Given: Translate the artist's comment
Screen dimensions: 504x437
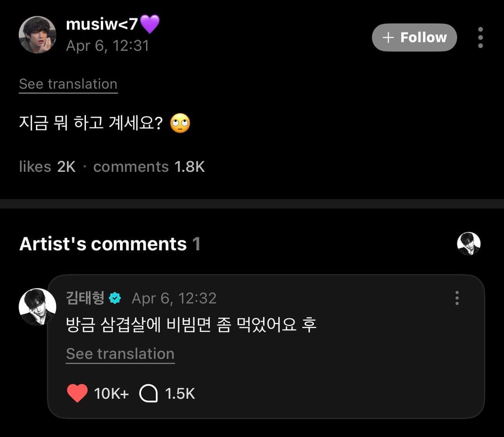Looking at the screenshot, I should (x=120, y=354).
